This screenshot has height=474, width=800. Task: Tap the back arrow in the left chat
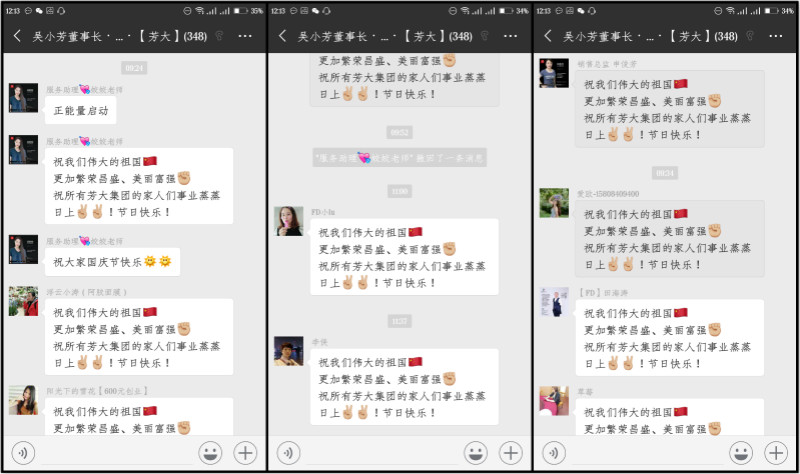(x=17, y=35)
